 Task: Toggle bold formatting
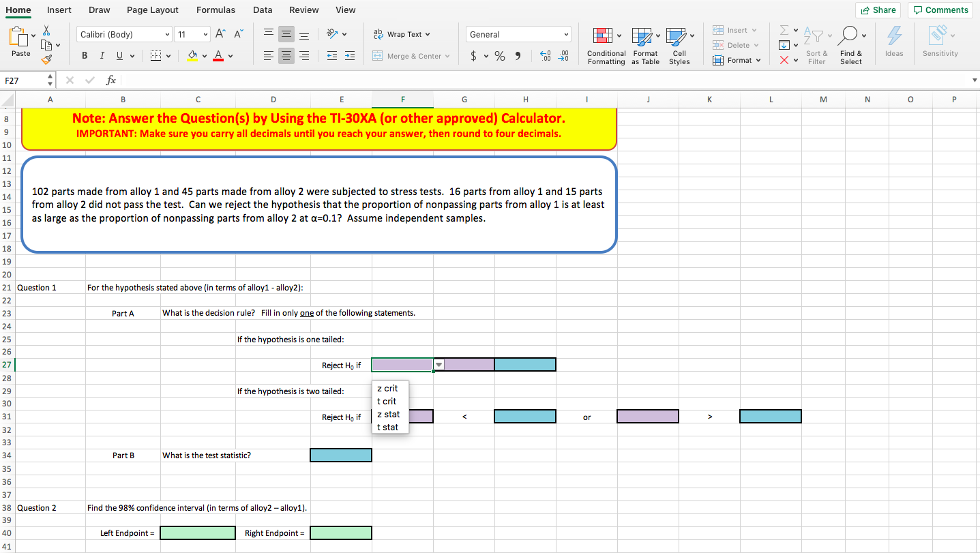click(85, 55)
